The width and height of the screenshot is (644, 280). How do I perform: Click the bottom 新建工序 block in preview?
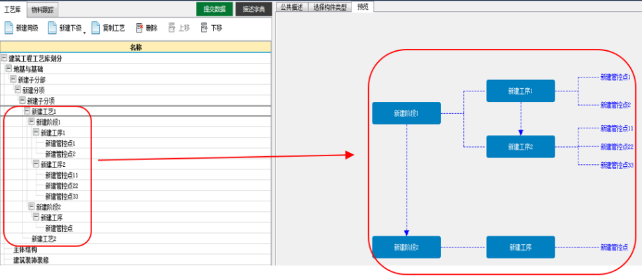(520, 247)
